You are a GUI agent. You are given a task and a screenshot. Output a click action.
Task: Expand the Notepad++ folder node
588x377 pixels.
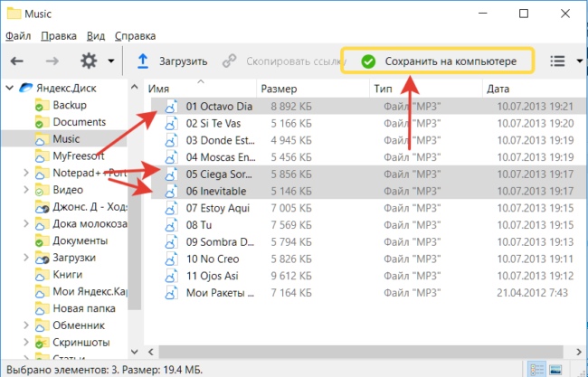click(x=26, y=173)
